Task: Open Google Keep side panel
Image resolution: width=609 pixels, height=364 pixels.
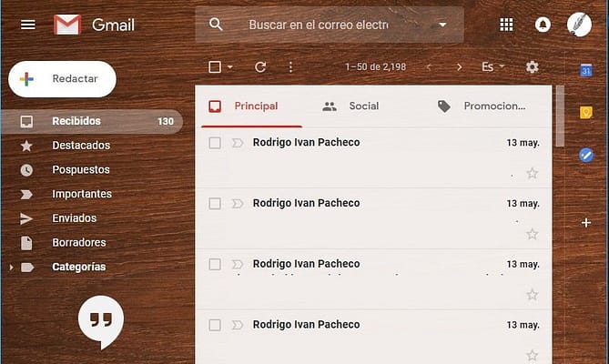Action: 586,113
